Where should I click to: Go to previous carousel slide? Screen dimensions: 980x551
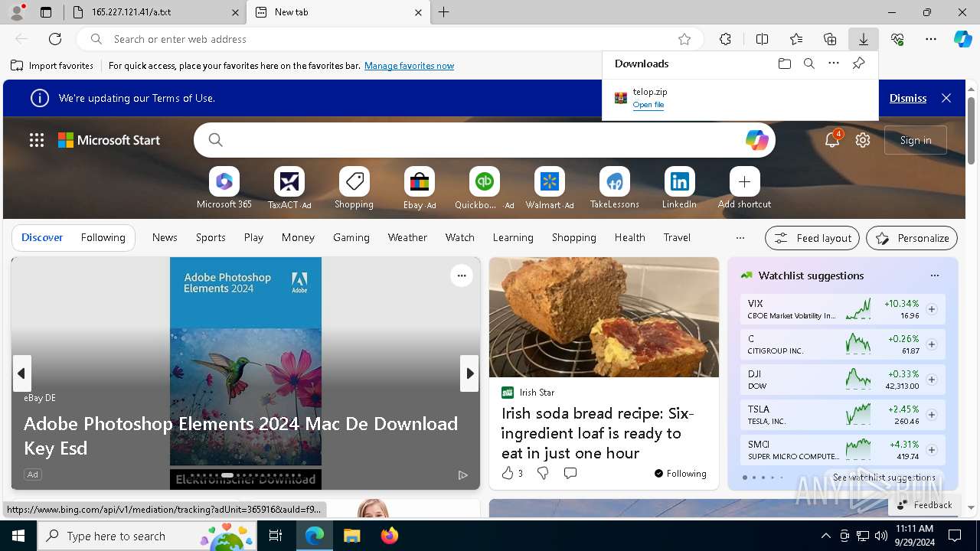coord(21,373)
